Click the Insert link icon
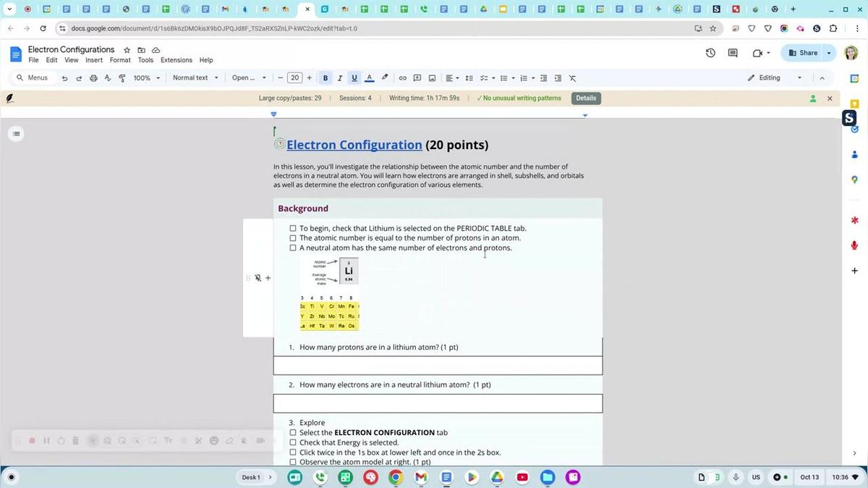The height and width of the screenshot is (488, 868). tap(403, 78)
